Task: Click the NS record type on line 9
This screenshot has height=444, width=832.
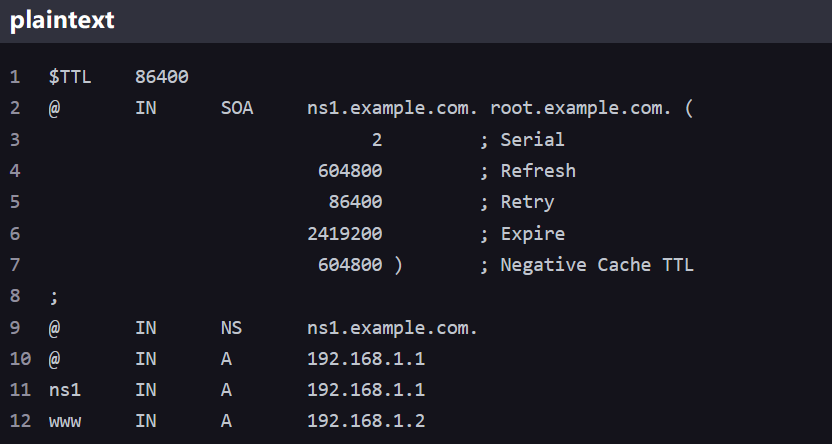Action: (x=231, y=327)
